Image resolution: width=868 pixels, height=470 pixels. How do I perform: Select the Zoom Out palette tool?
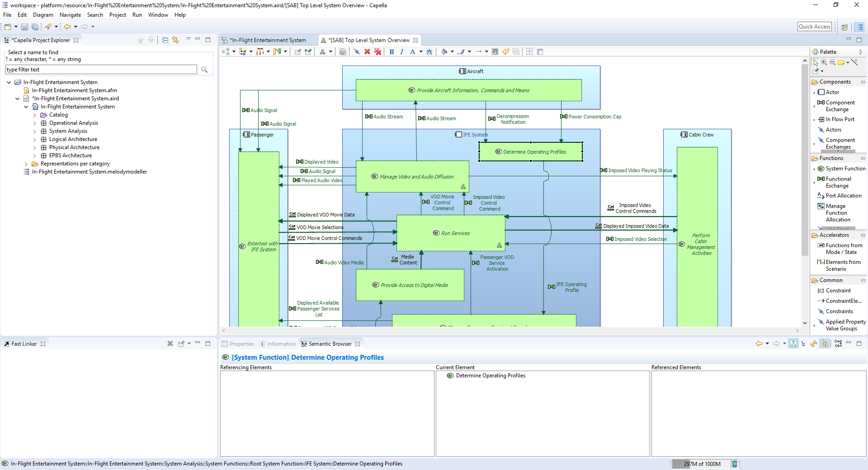[x=832, y=62]
